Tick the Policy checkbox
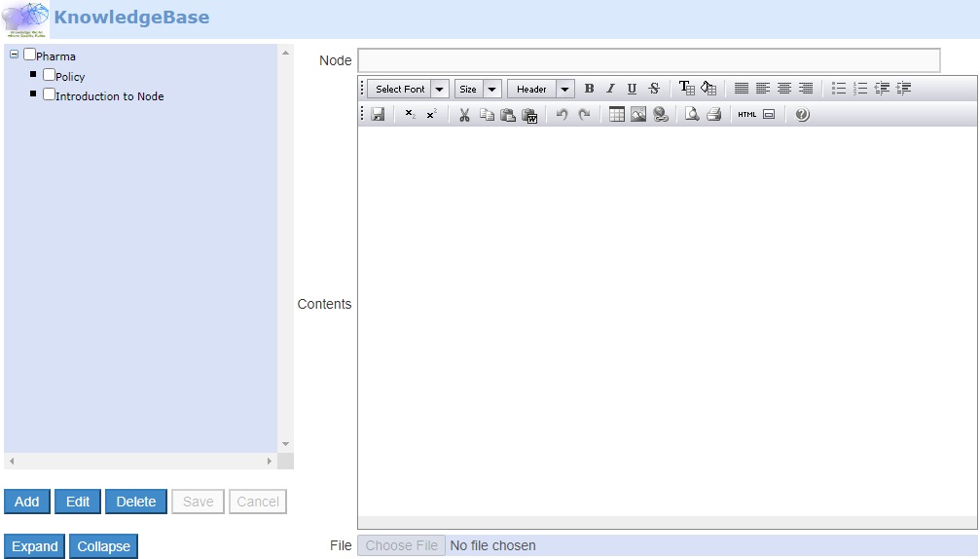 (49, 75)
